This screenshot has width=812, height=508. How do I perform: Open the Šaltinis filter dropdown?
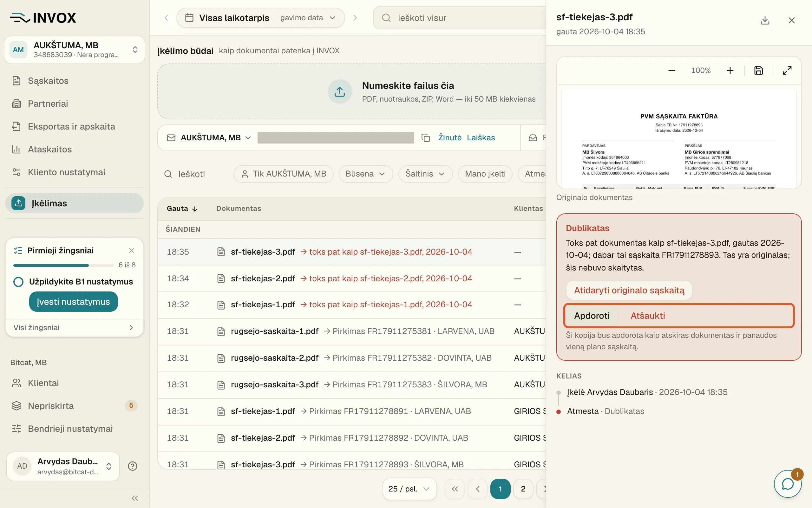[425, 174]
